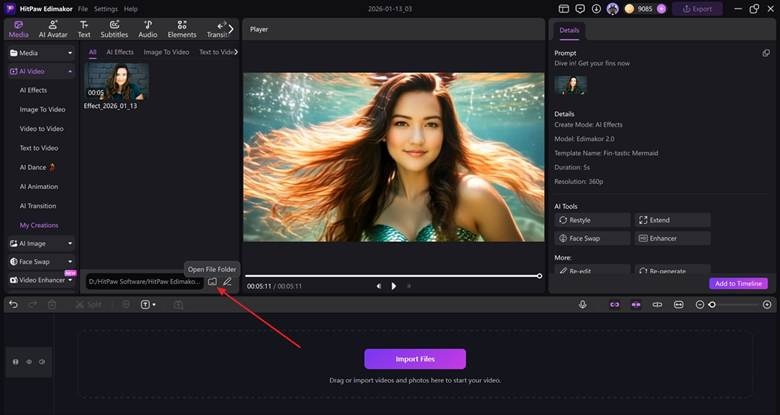780x415 pixels.
Task: Open the AI Avatar tool
Action: coord(53,29)
